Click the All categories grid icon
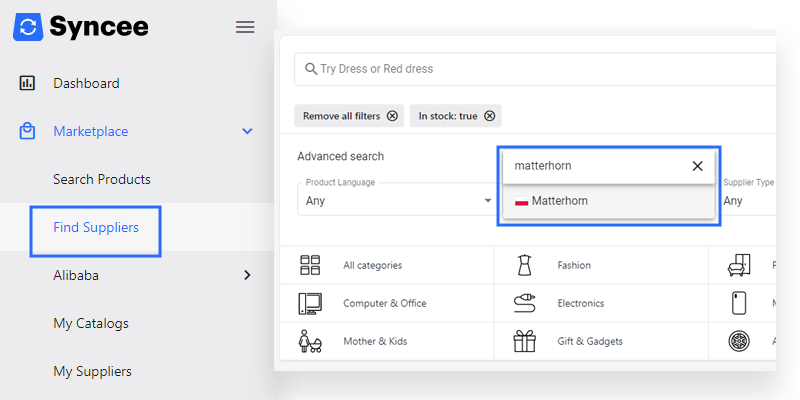Image resolution: width=800 pixels, height=400 pixels. 310,265
